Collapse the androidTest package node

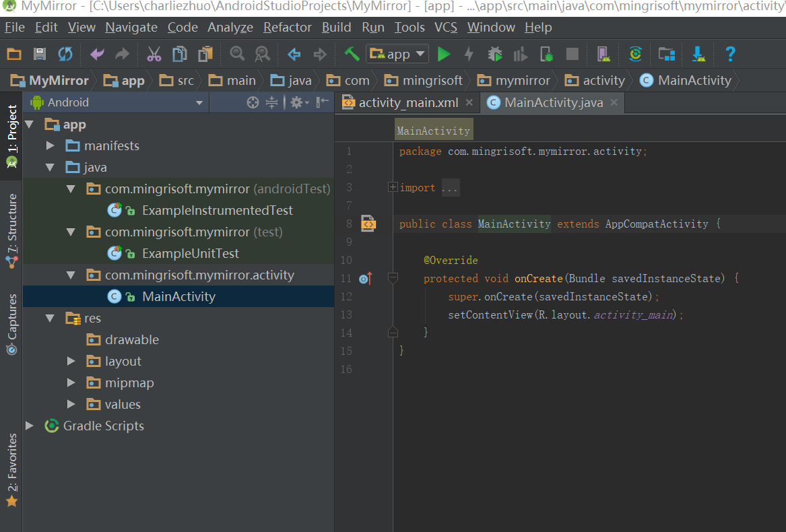point(71,189)
